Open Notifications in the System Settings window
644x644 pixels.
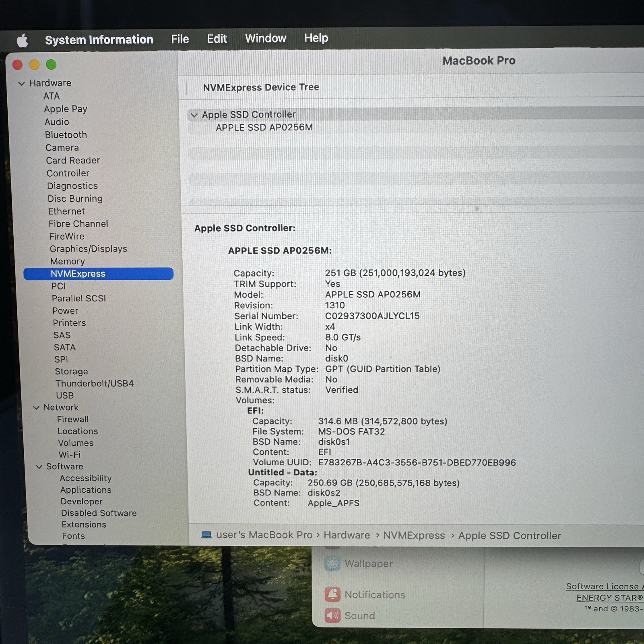click(365, 594)
